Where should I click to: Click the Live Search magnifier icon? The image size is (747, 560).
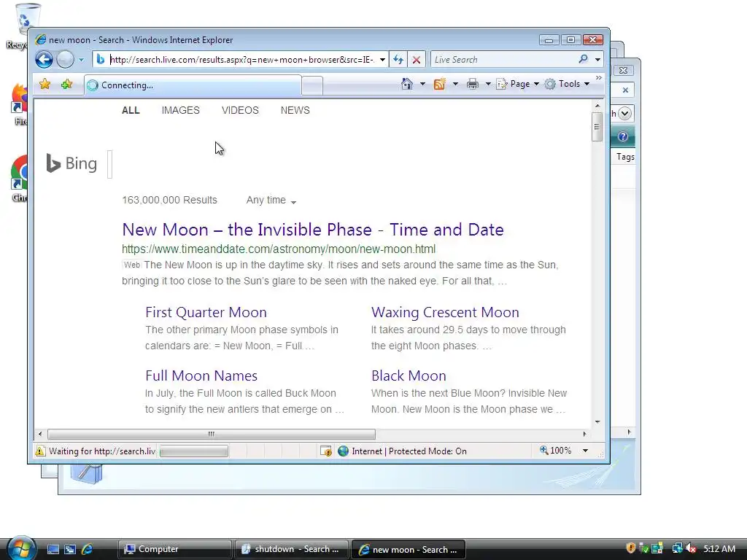pos(583,59)
